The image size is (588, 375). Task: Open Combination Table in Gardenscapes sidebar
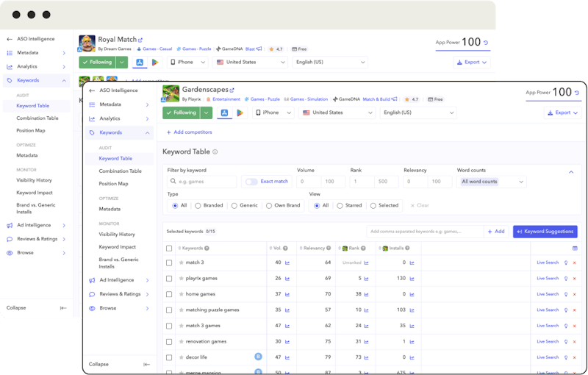(120, 171)
